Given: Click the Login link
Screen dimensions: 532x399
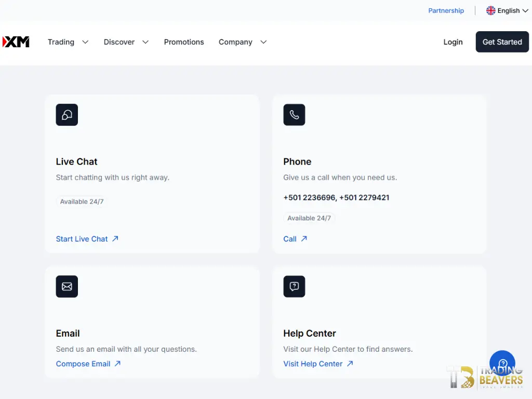Looking at the screenshot, I should tap(453, 42).
